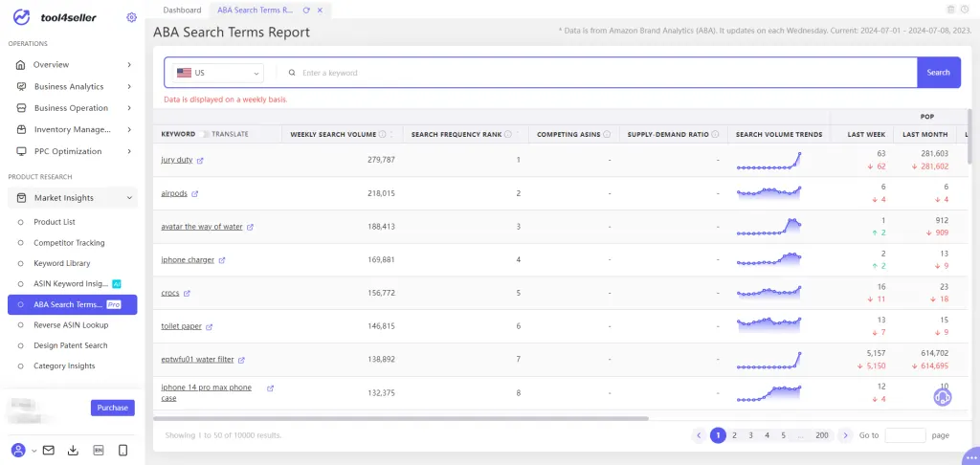Click the clock history icon at top right
Image resolution: width=980 pixels, height=465 pixels.
[x=965, y=10]
